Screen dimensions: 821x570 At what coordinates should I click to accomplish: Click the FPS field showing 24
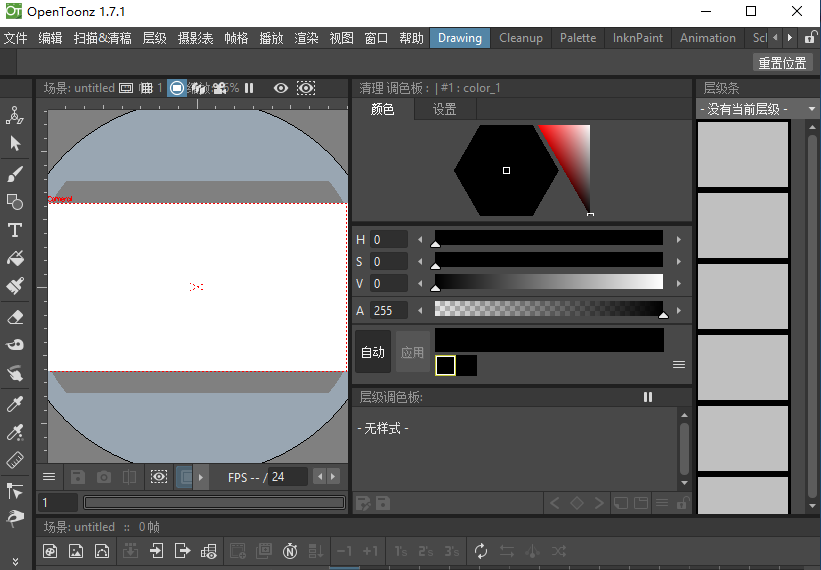click(288, 477)
